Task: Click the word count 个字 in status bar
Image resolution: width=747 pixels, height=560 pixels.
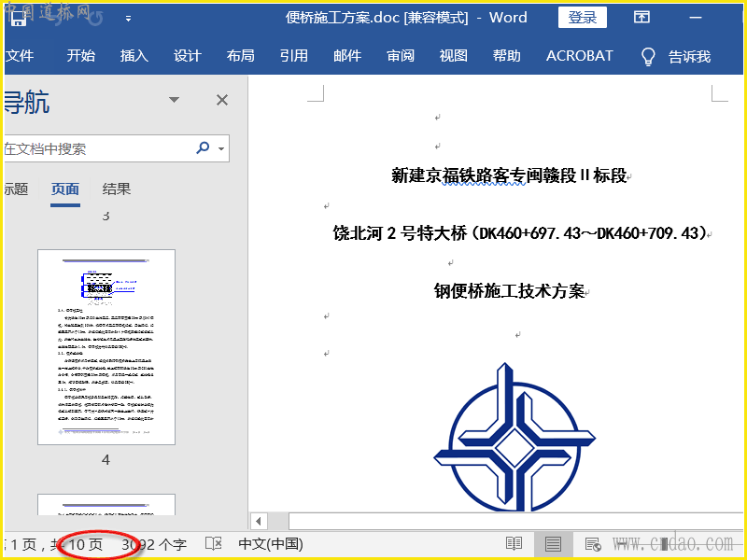Action: 153,544
